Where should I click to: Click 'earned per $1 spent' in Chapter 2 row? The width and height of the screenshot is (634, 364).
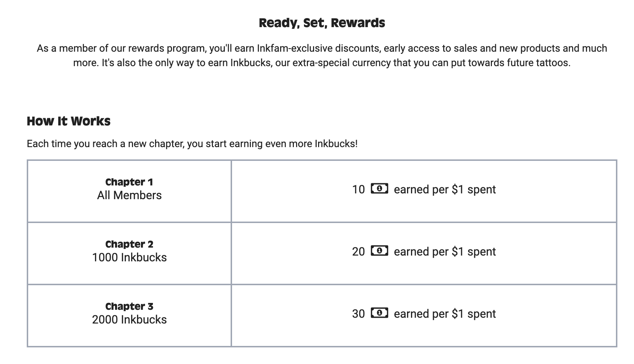[x=445, y=252]
